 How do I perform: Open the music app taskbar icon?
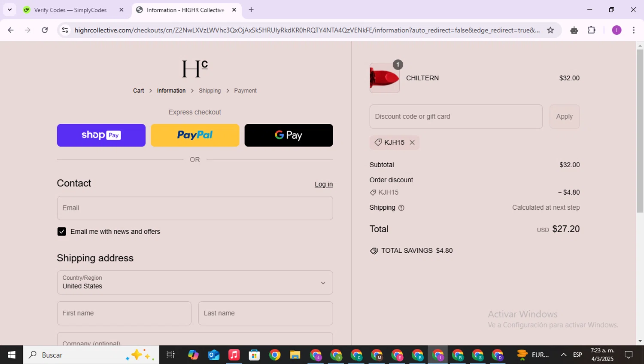(234, 355)
